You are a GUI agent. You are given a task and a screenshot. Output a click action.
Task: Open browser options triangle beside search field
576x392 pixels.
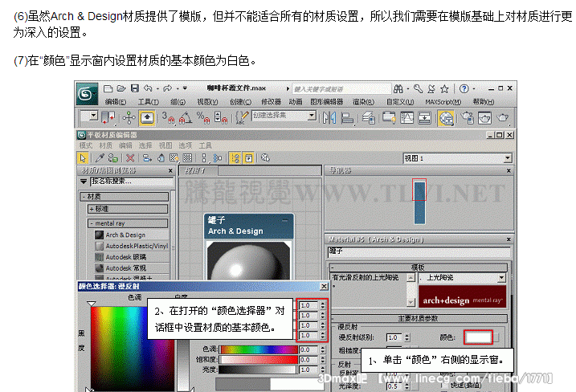(84, 181)
